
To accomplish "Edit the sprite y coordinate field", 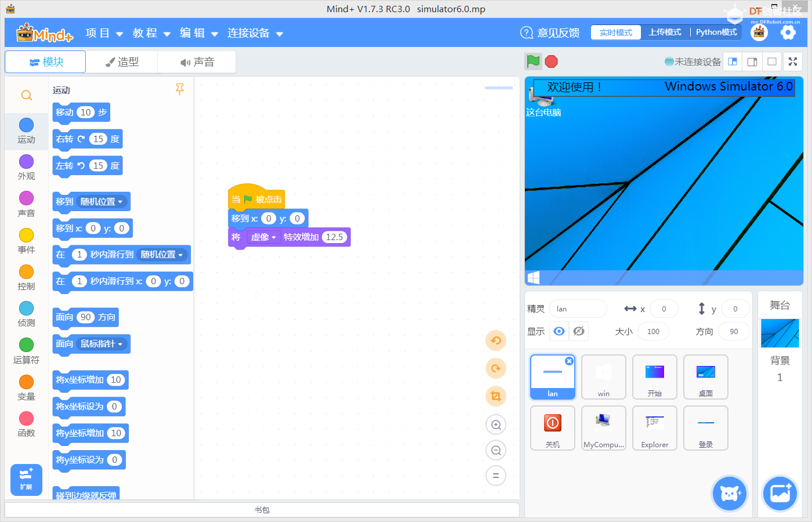I will point(735,309).
